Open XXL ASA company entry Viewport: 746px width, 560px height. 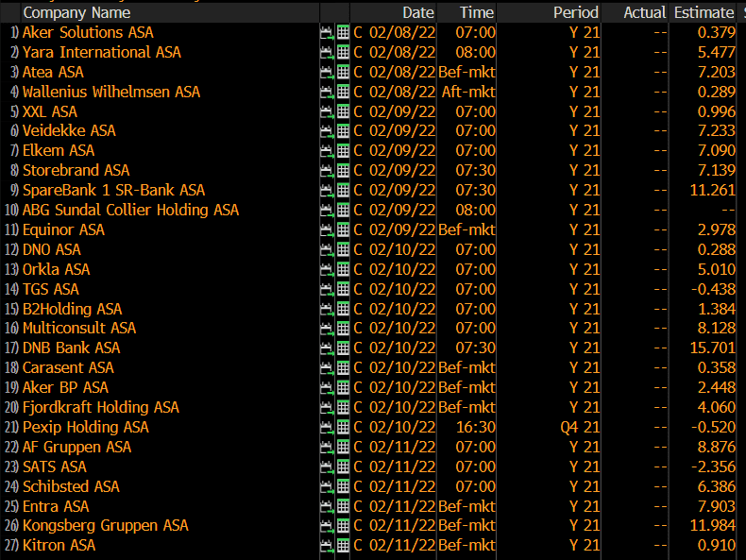click(x=50, y=111)
